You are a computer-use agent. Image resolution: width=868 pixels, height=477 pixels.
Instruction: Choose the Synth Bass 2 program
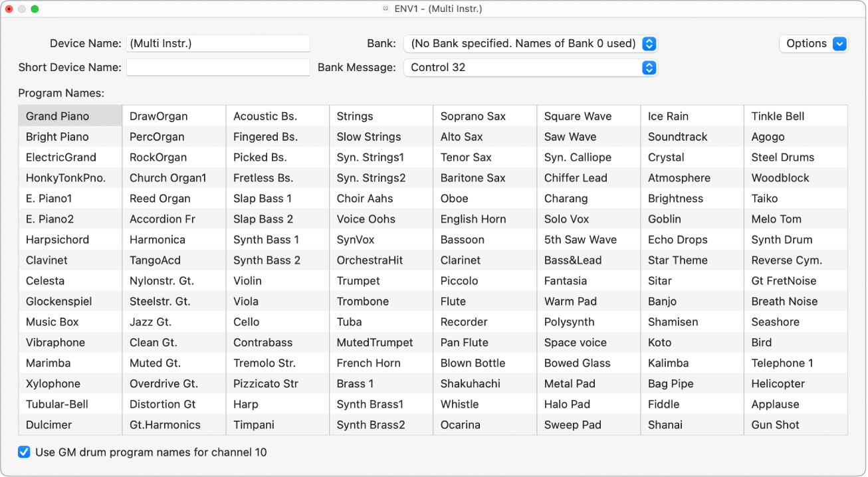click(267, 260)
